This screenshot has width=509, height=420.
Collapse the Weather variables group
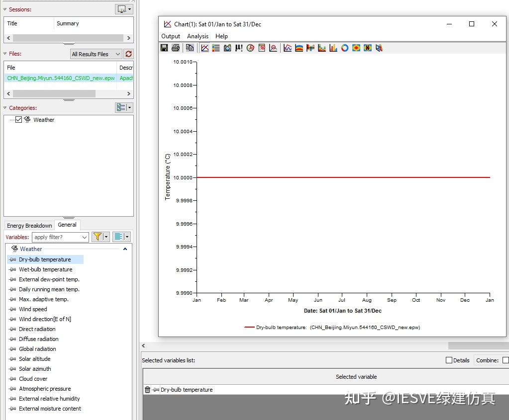[125, 249]
